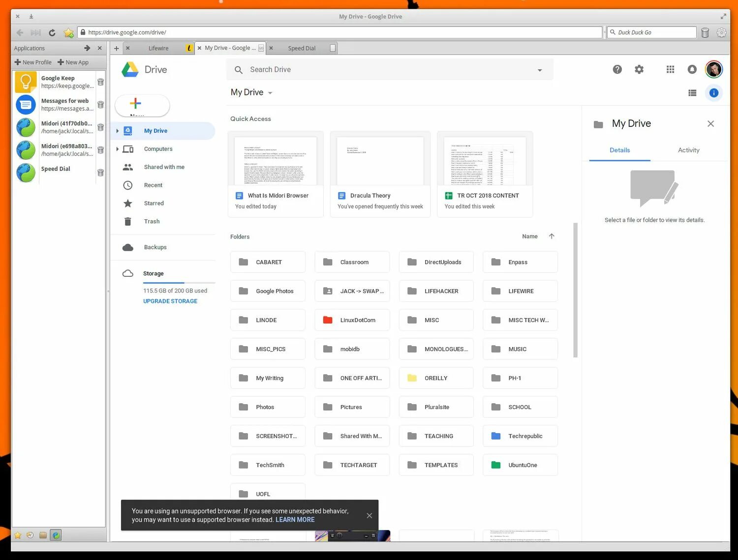Switch to the Speed Dial tab
This screenshot has width=738, height=560.
(301, 48)
